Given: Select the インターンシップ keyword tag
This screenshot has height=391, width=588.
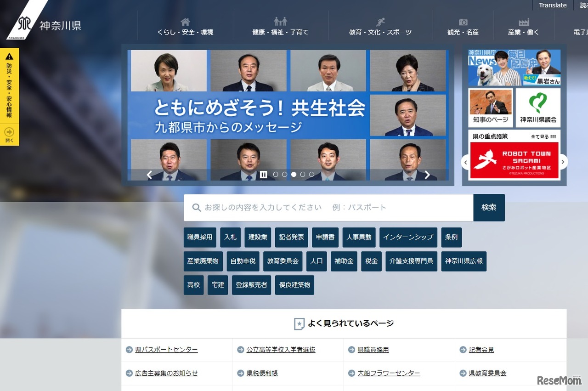Looking at the screenshot, I should click(408, 238).
